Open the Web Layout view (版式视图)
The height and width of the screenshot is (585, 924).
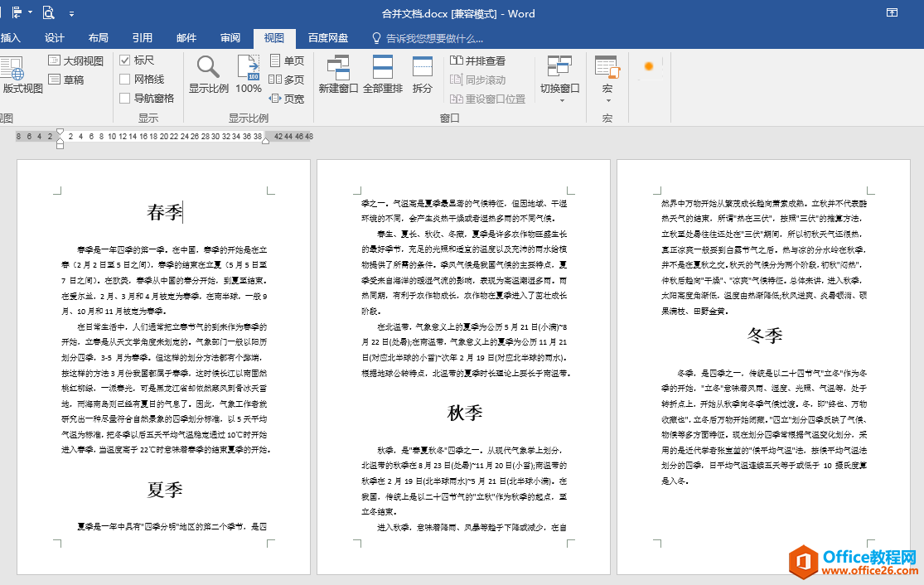[x=22, y=75]
